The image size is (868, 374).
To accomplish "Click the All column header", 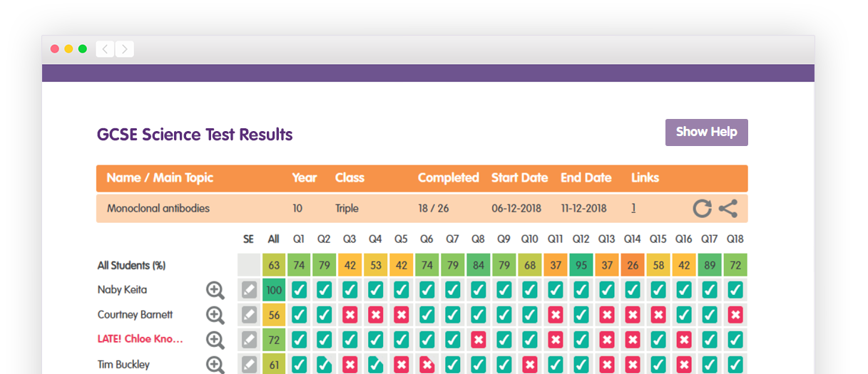I will pos(273,239).
